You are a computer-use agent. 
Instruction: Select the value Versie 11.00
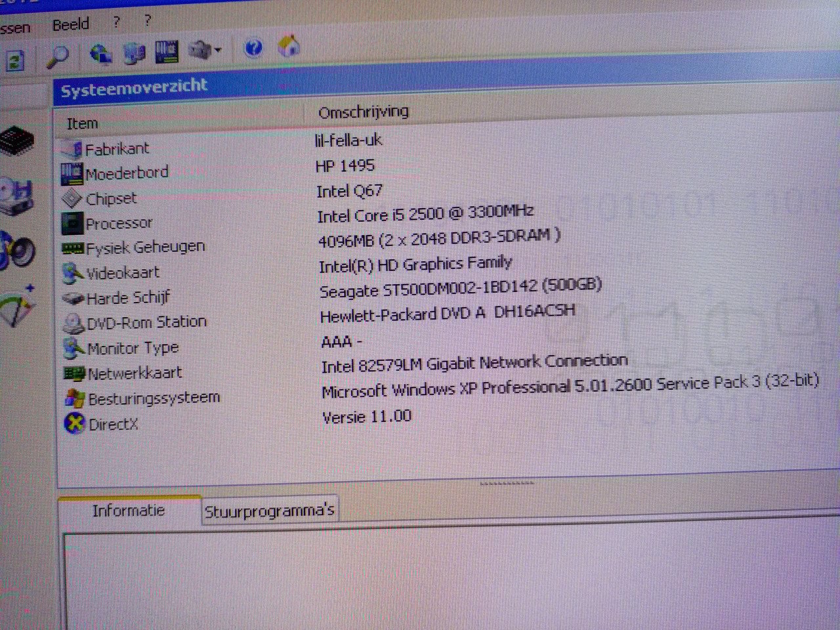click(367, 417)
